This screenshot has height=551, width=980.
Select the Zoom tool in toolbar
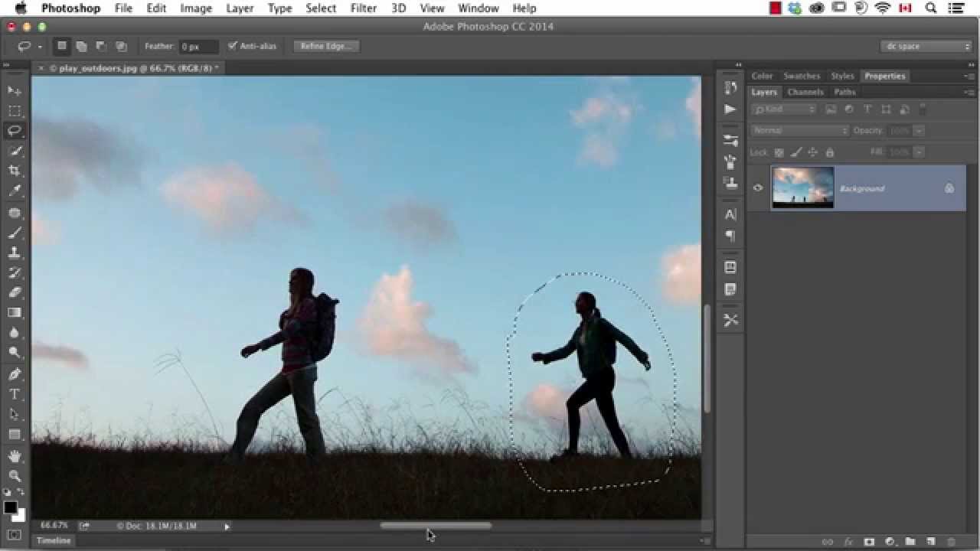15,476
